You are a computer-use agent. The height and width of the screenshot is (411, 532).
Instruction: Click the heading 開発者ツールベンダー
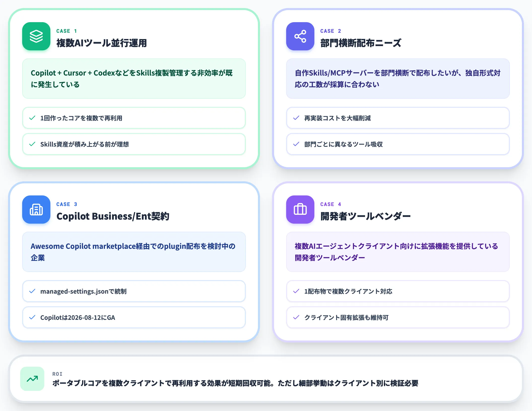[365, 216]
